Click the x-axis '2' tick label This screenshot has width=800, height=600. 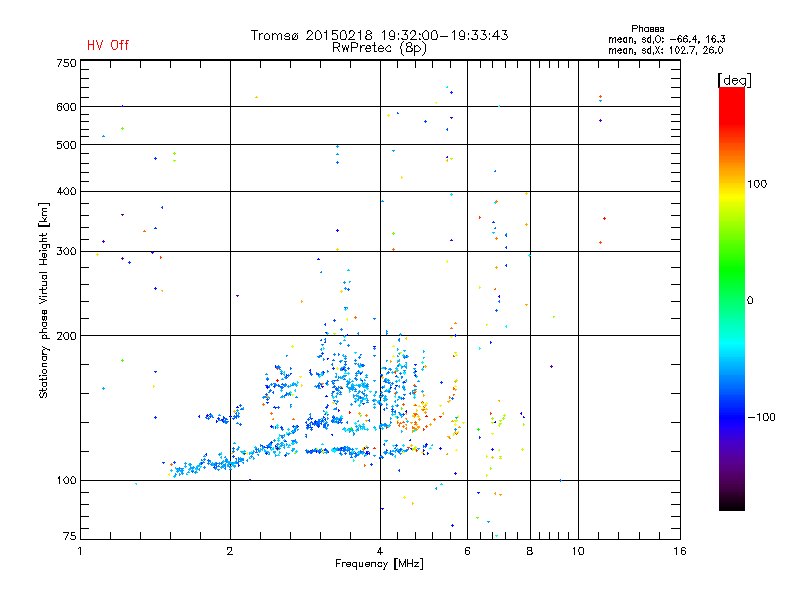[230, 551]
